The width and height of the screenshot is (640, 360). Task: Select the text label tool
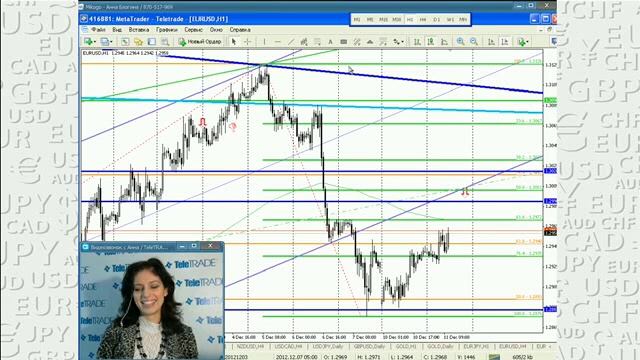point(344,42)
